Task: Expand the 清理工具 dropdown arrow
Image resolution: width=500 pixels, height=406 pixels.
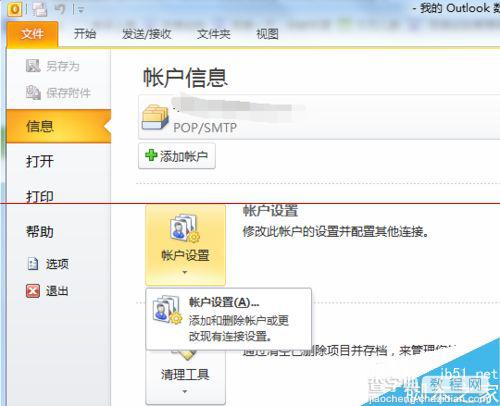Action: (x=185, y=391)
